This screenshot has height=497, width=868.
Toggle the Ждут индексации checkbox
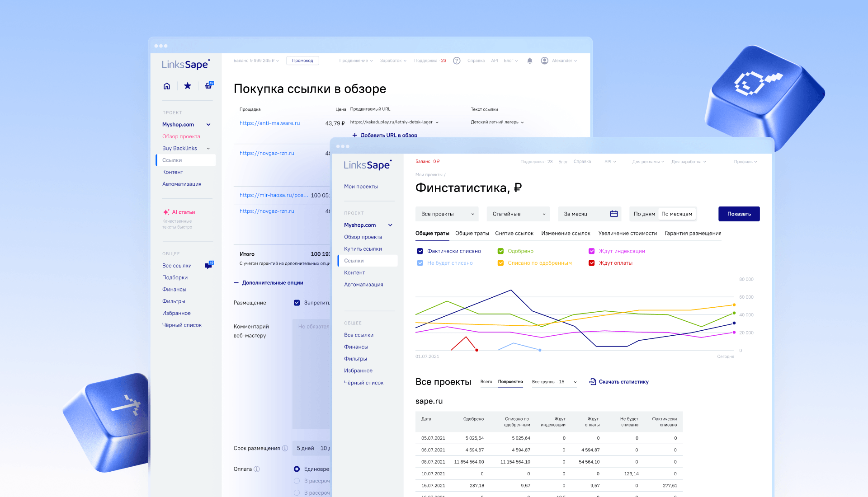coord(591,251)
